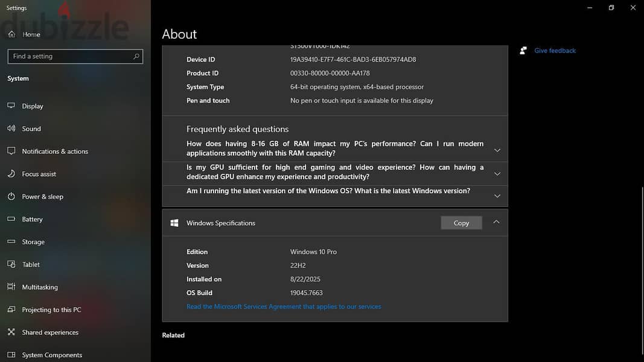Image resolution: width=644 pixels, height=362 pixels.
Task: Click the Installed on date 8/22/2025
Action: [305, 279]
